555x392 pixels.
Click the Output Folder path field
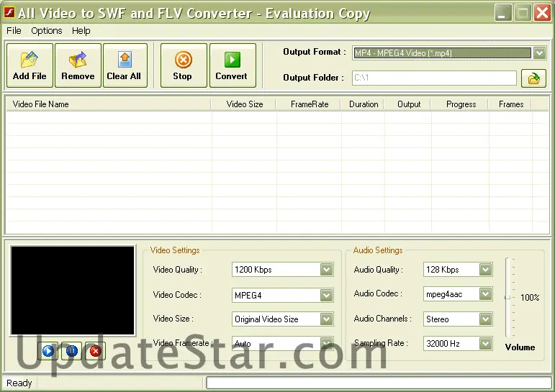click(434, 78)
